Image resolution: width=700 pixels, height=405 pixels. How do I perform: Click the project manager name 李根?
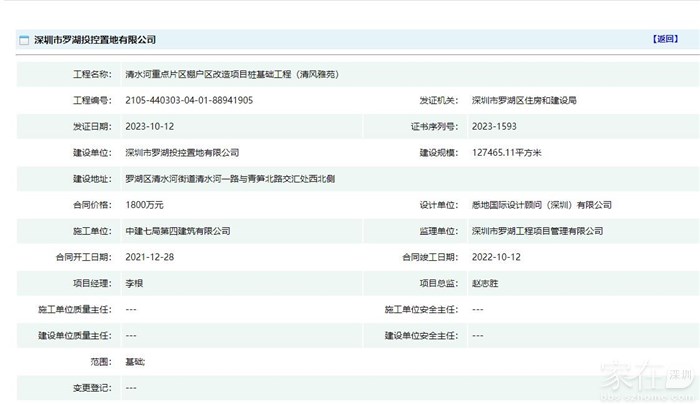tap(135, 284)
